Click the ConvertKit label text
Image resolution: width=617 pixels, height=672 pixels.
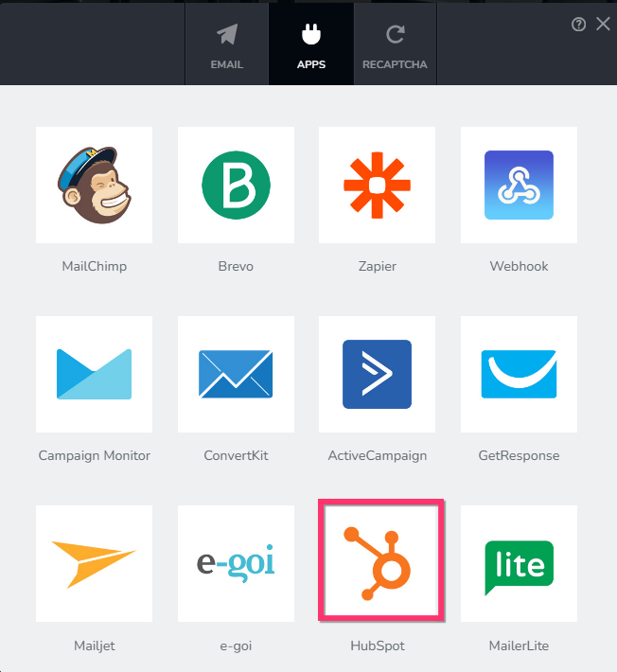click(236, 455)
